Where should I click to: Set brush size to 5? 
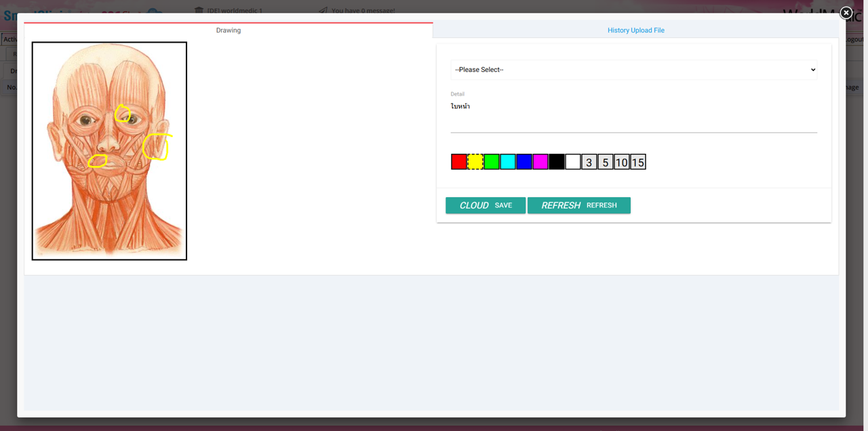[606, 162]
